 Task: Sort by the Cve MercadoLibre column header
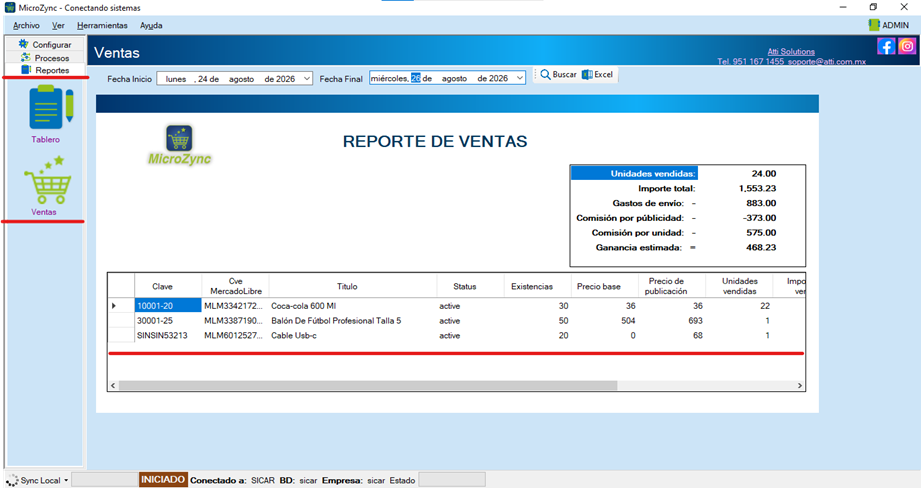236,286
